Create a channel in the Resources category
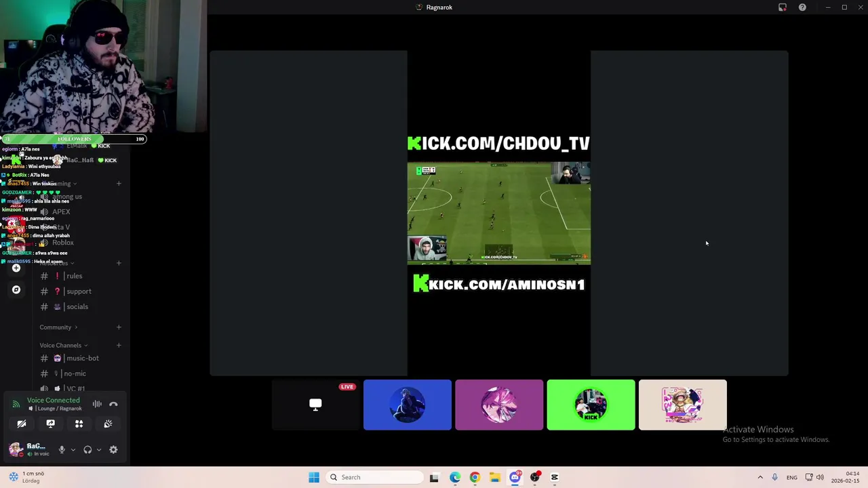This screenshot has width=868, height=488. tap(119, 263)
